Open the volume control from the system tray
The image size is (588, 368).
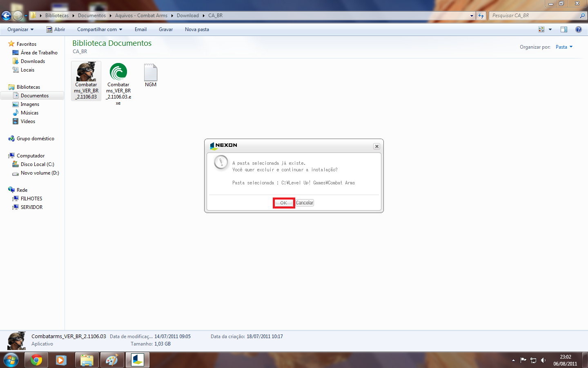(543, 360)
